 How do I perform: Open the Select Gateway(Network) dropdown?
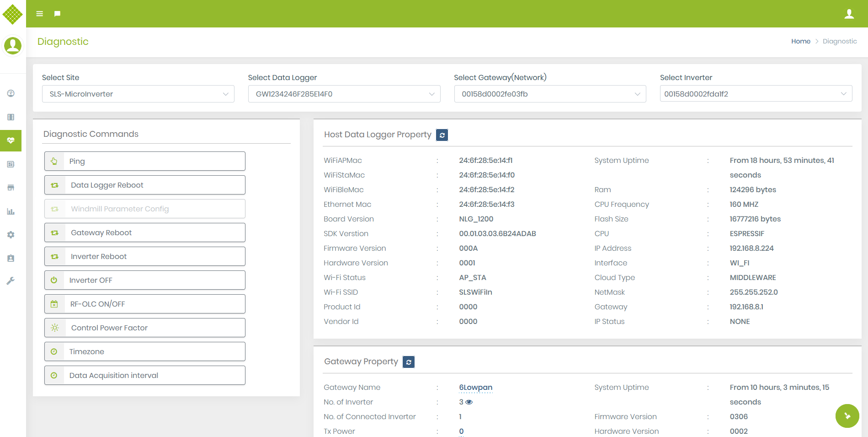point(550,94)
